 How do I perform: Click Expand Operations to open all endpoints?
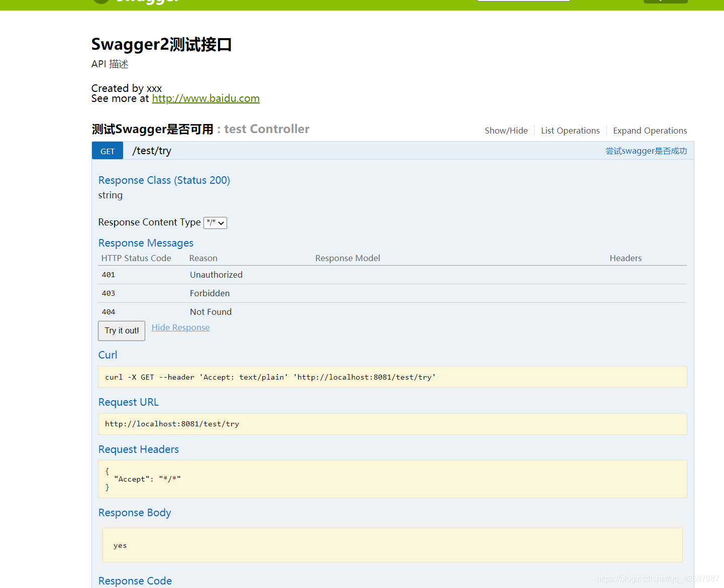(650, 130)
